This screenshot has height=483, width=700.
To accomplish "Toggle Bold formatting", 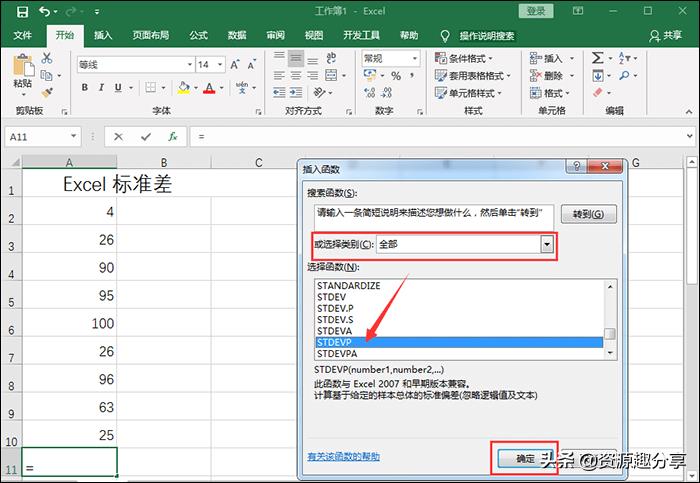I will (x=85, y=88).
